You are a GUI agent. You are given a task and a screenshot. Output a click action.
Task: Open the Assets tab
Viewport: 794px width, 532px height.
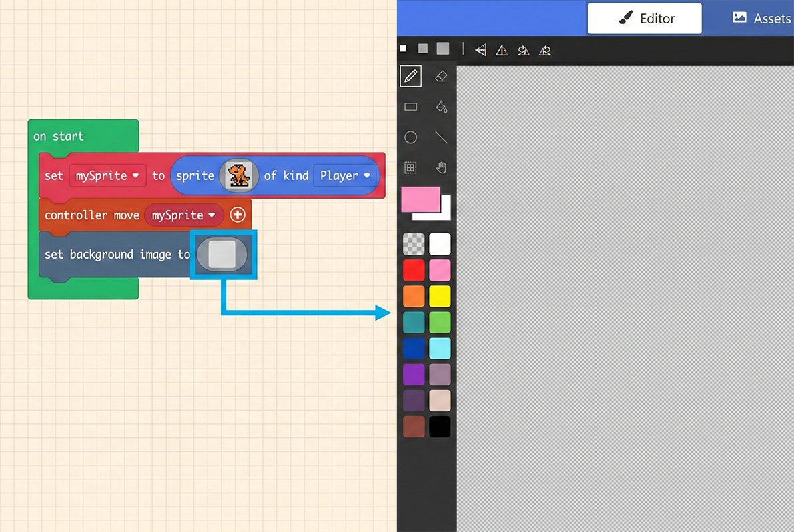click(761, 19)
